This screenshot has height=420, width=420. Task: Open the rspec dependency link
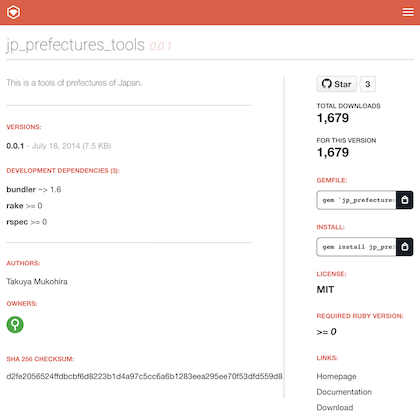pyautogui.click(x=17, y=222)
